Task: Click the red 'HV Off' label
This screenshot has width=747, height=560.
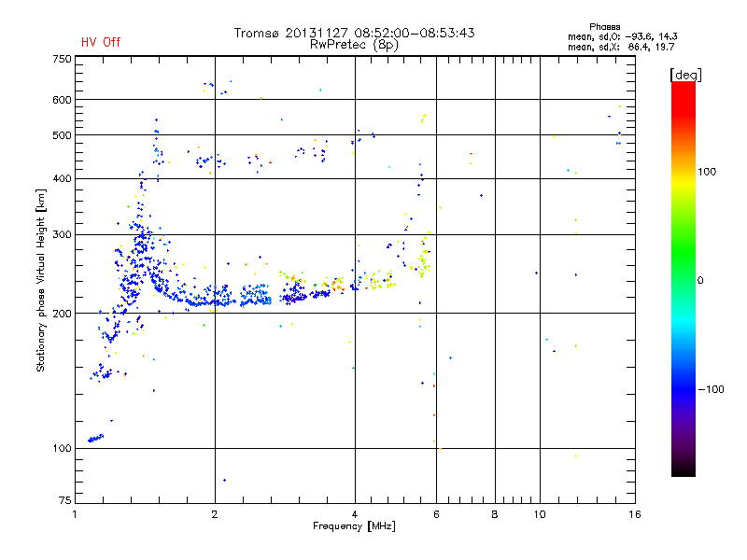Action: pos(101,42)
